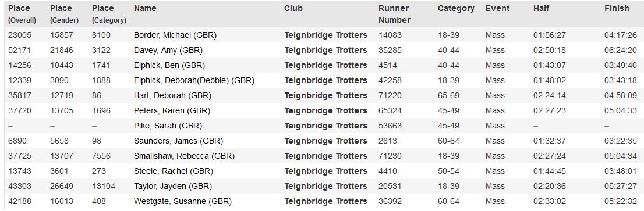Open Westgate, Susanne (GBR) result
The image size is (644, 211).
coord(183,202)
